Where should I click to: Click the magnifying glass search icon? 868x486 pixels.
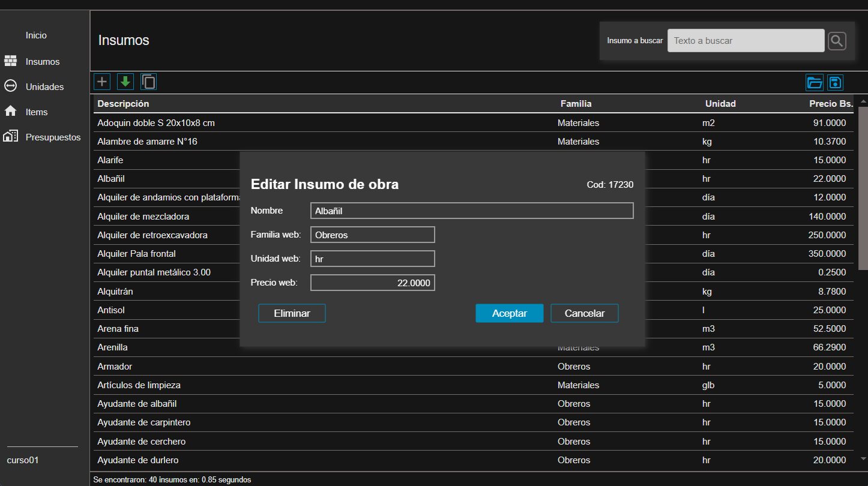(x=837, y=41)
